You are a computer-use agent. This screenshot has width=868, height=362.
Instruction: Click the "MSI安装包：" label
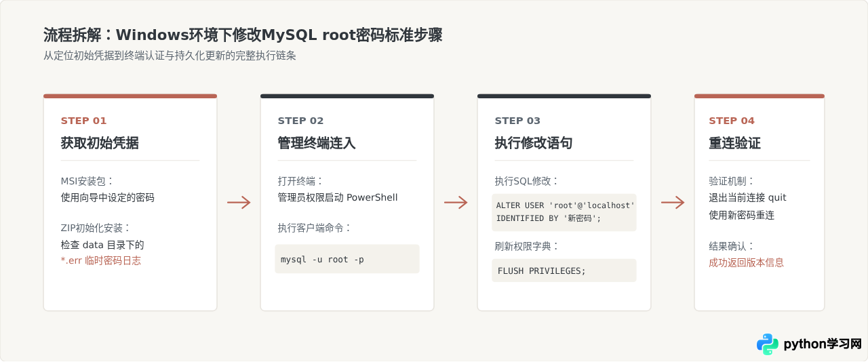[x=88, y=181]
